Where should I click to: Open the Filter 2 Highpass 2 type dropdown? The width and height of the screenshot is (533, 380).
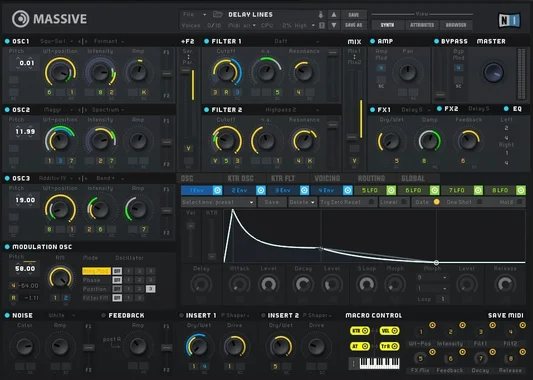(292, 110)
